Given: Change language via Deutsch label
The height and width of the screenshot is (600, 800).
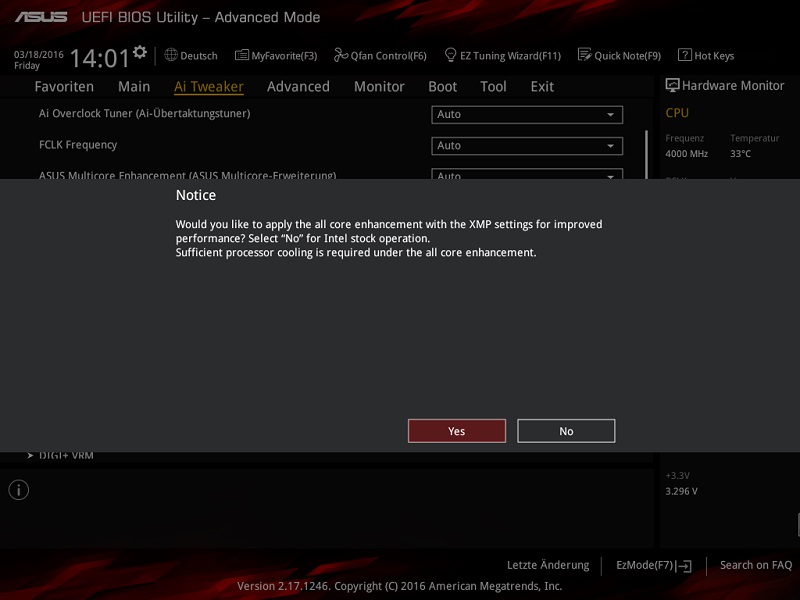Looking at the screenshot, I should click(199, 56).
